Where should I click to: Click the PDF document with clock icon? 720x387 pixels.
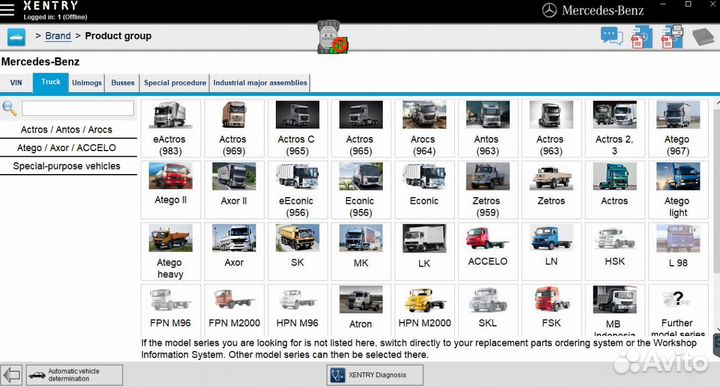pos(641,37)
